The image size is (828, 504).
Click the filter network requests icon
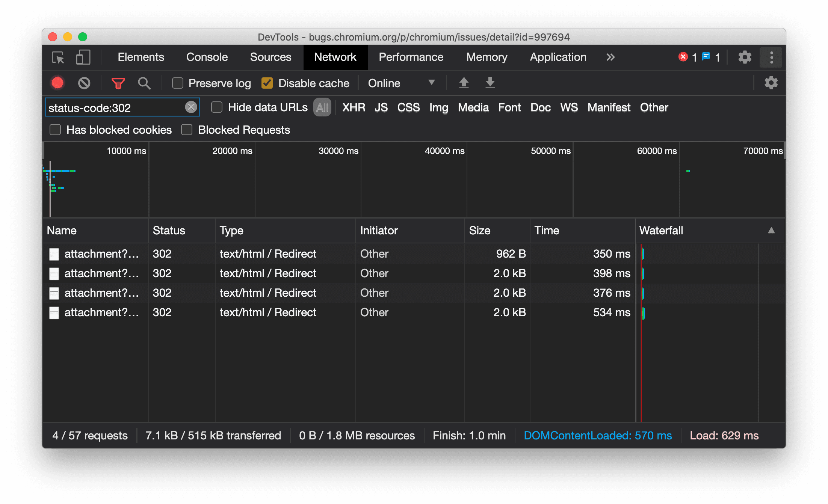click(x=118, y=83)
